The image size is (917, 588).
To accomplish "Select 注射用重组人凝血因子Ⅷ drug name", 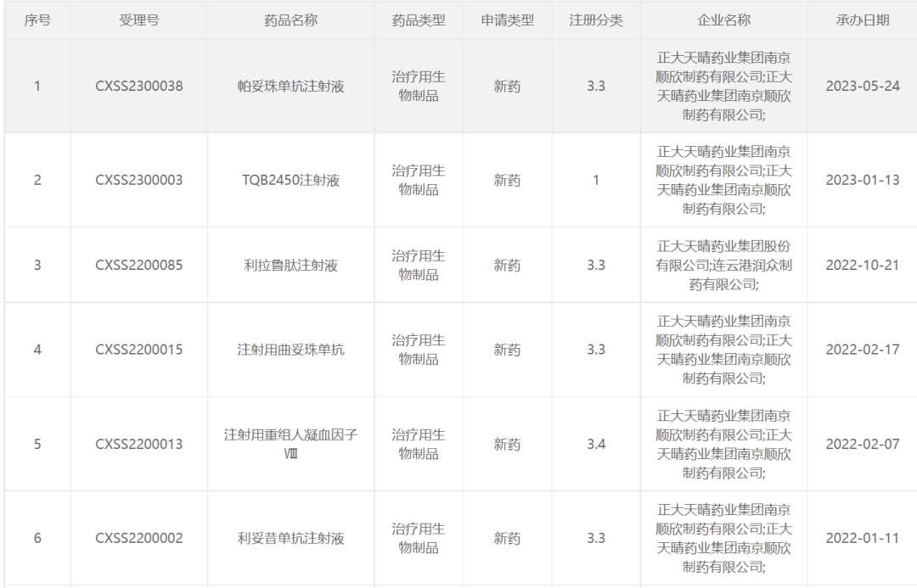I will (x=290, y=444).
